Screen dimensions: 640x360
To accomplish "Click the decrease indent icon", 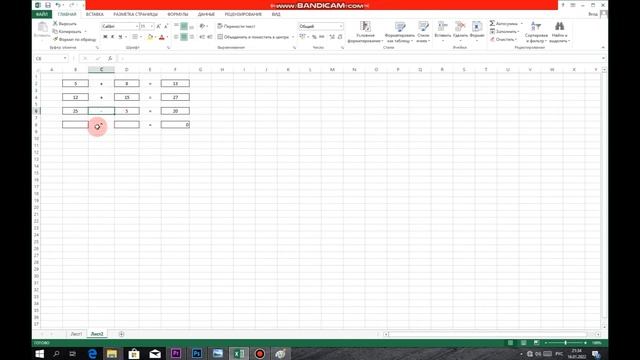I will pyautogui.click(x=202, y=37).
